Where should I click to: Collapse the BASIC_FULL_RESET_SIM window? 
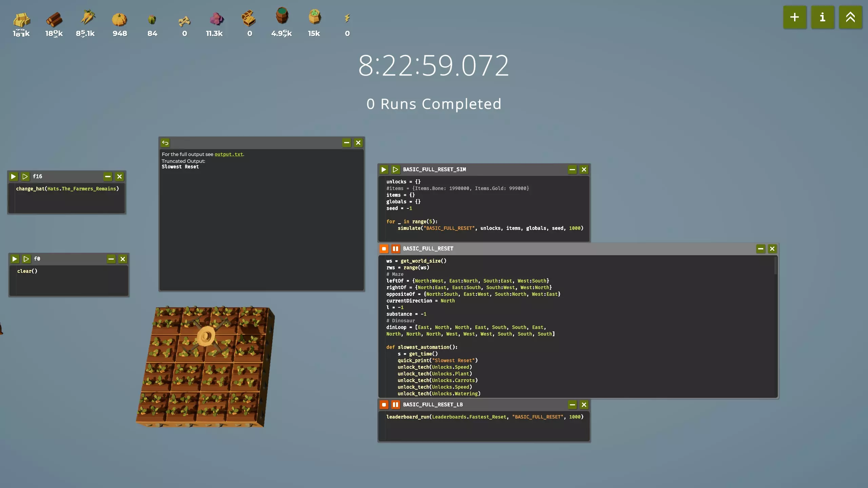tap(572, 169)
